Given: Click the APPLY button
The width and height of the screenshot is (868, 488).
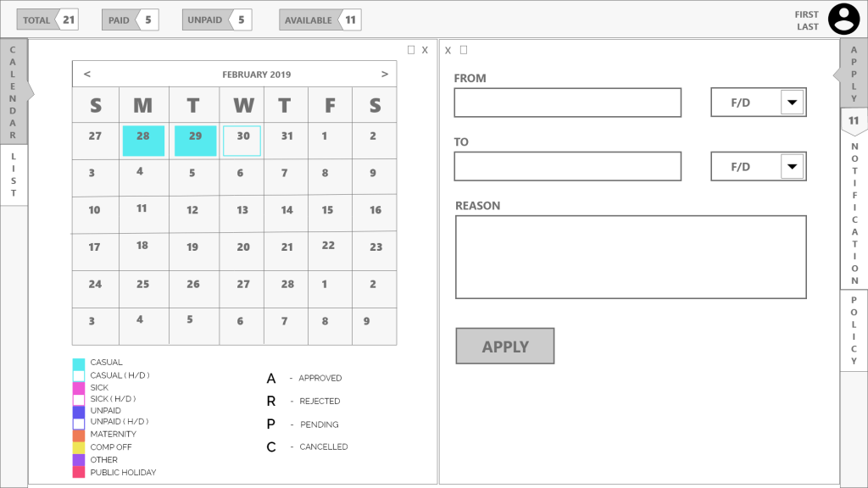Looking at the screenshot, I should 505,346.
